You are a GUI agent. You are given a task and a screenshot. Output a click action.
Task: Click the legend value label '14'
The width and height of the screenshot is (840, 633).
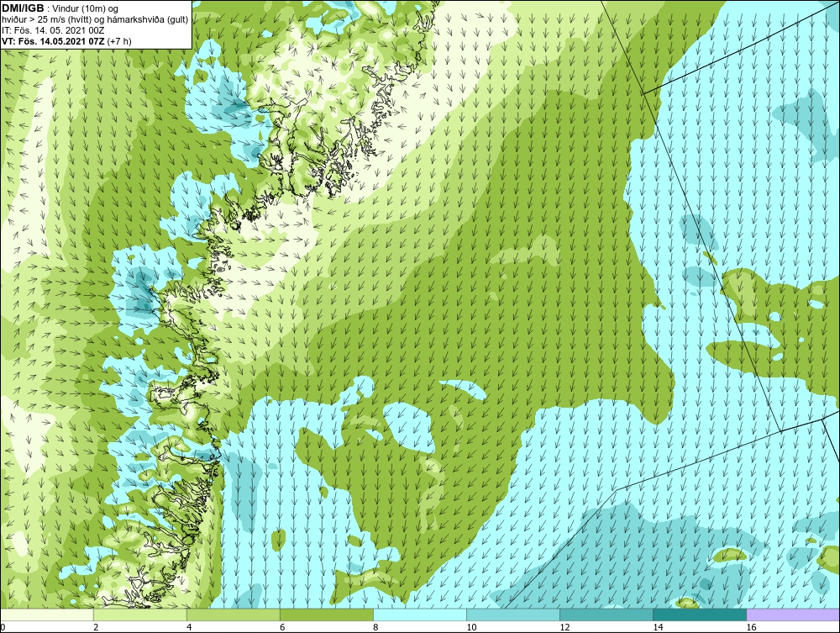click(x=658, y=627)
